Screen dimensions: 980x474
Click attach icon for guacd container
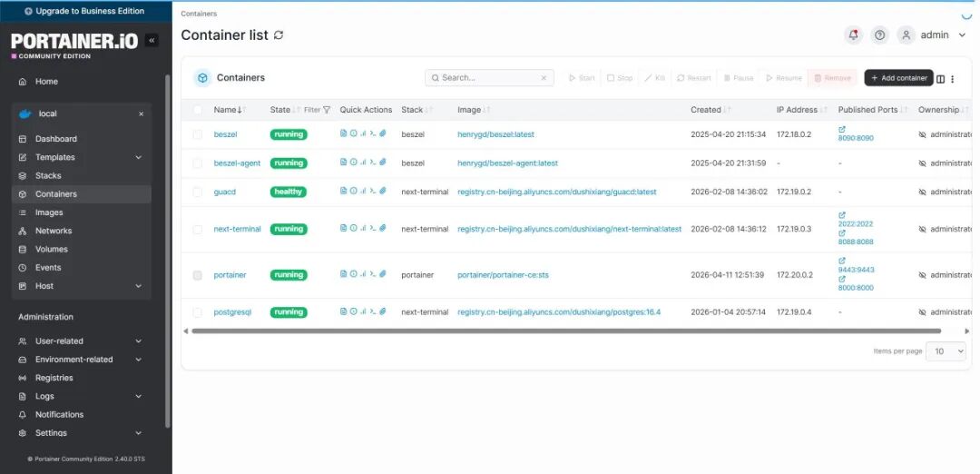click(x=383, y=191)
